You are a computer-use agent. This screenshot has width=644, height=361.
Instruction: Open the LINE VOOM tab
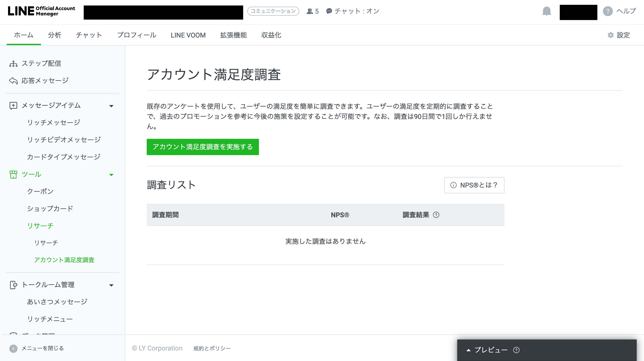click(188, 35)
